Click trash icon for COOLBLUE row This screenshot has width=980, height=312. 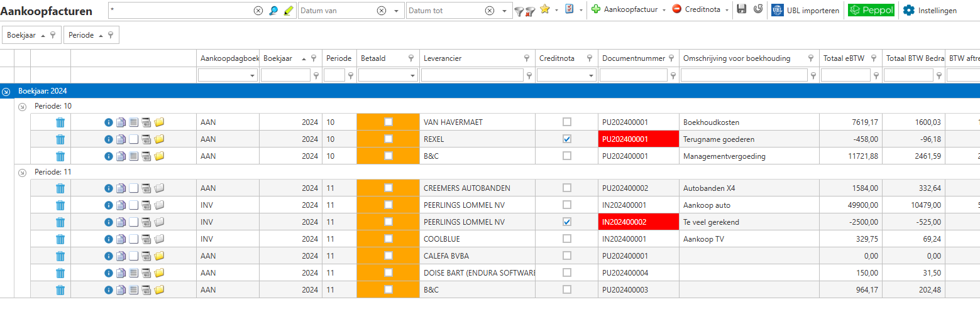60,239
